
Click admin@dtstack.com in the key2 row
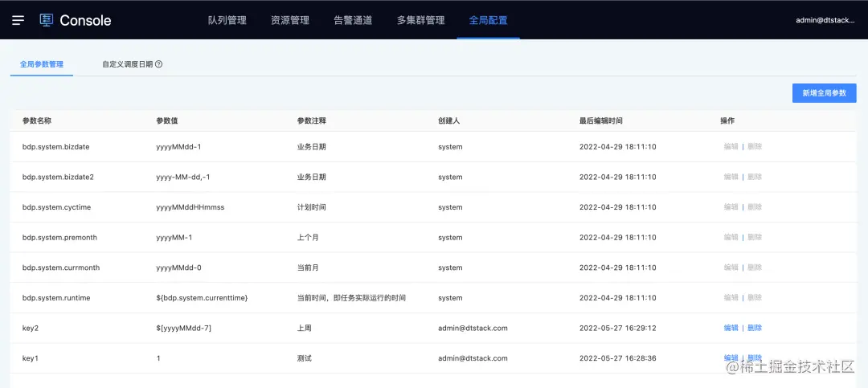click(473, 328)
